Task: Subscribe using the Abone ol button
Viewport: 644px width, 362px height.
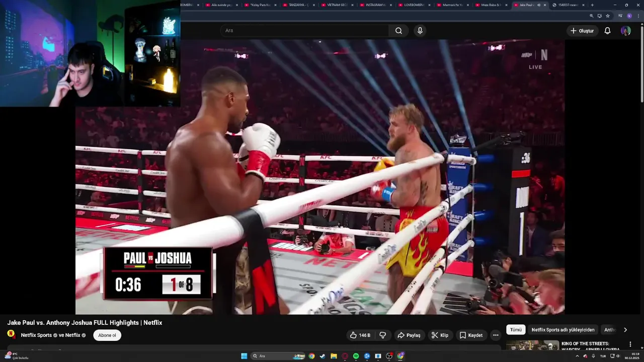Action: pyautogui.click(x=107, y=335)
